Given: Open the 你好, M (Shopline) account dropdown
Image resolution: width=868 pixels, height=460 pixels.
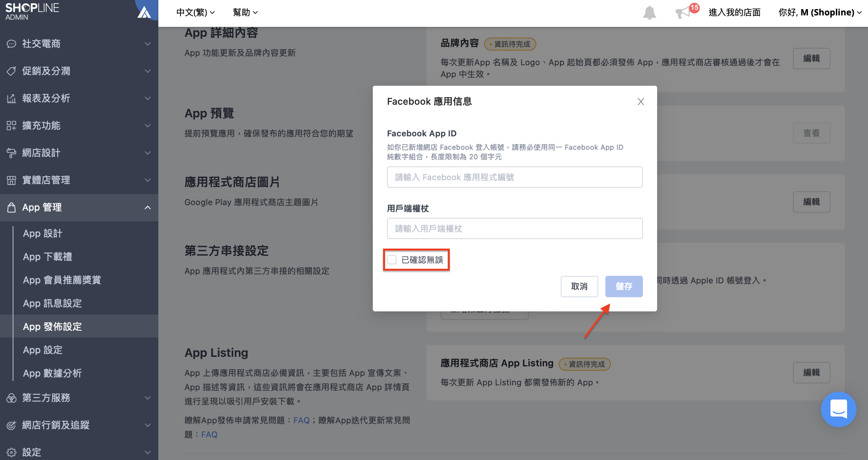Looking at the screenshot, I should coord(820,13).
